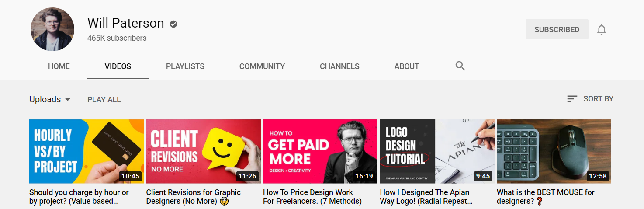The width and height of the screenshot is (644, 209).
Task: Click the 11:26 duration badge
Action: (x=247, y=176)
